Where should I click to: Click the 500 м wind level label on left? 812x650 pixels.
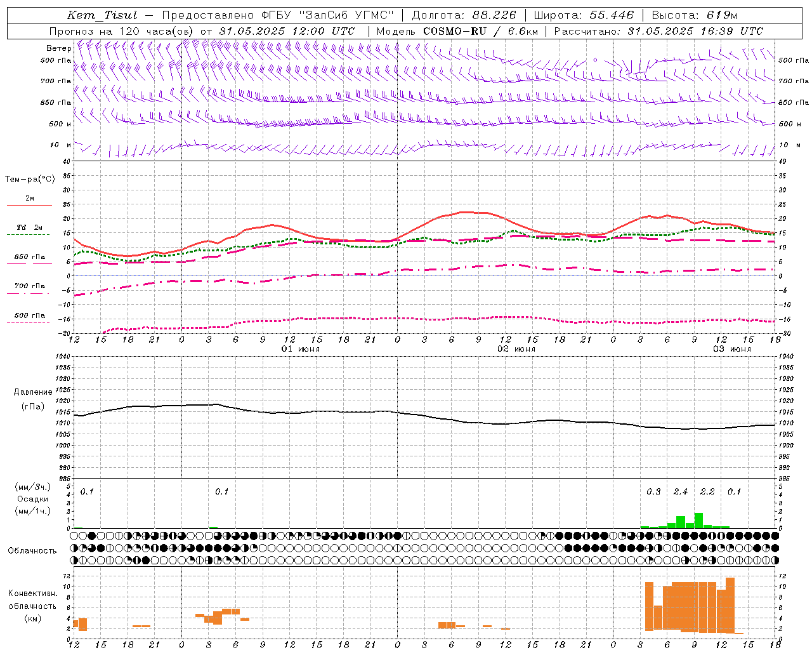coord(60,124)
